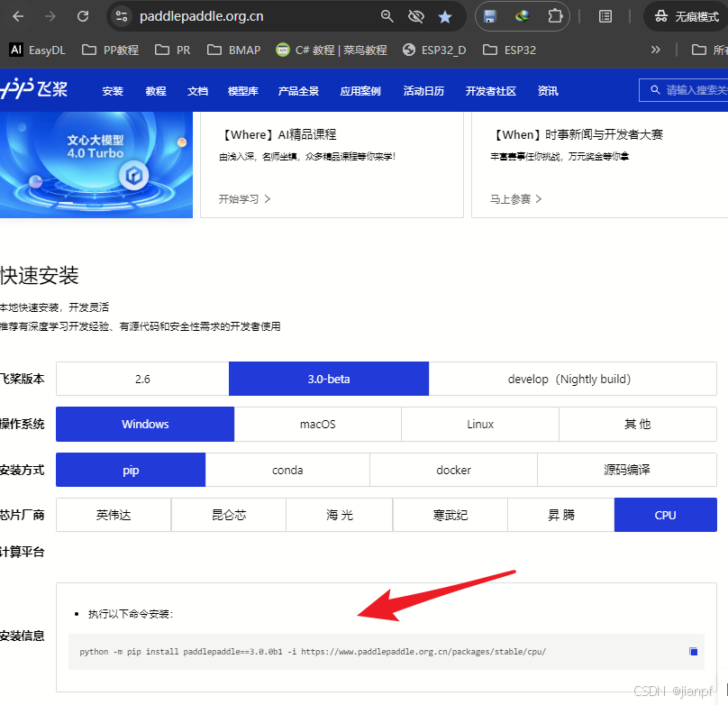Viewport: 728px width, 705px height.
Task: Select 寒武纪 chip vendor
Action: tap(450, 515)
